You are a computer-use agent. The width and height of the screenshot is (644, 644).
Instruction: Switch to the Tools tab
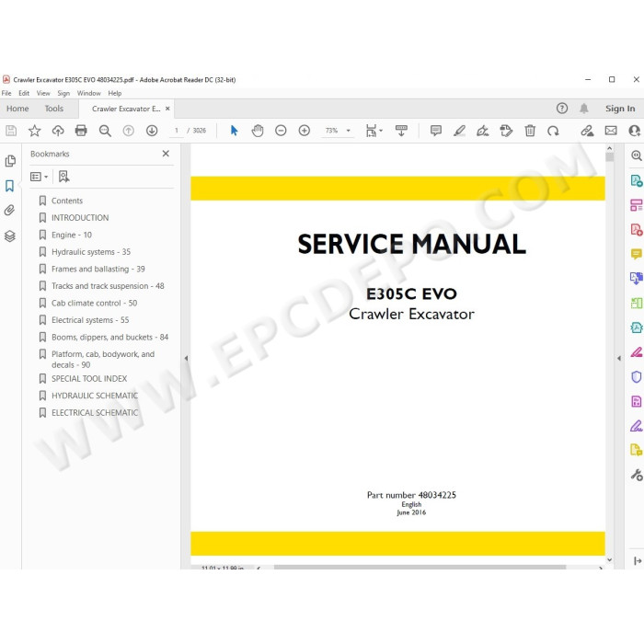[54, 109]
